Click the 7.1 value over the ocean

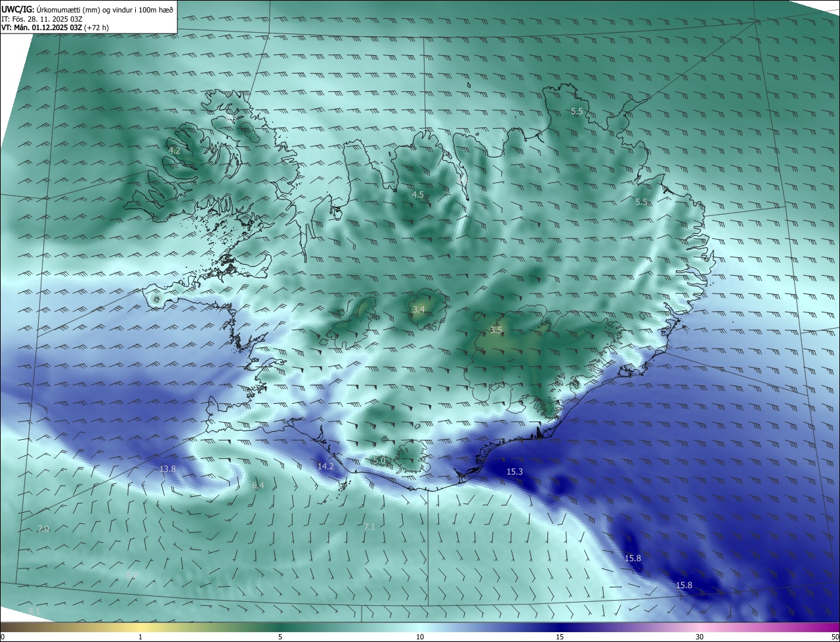[x=369, y=526]
